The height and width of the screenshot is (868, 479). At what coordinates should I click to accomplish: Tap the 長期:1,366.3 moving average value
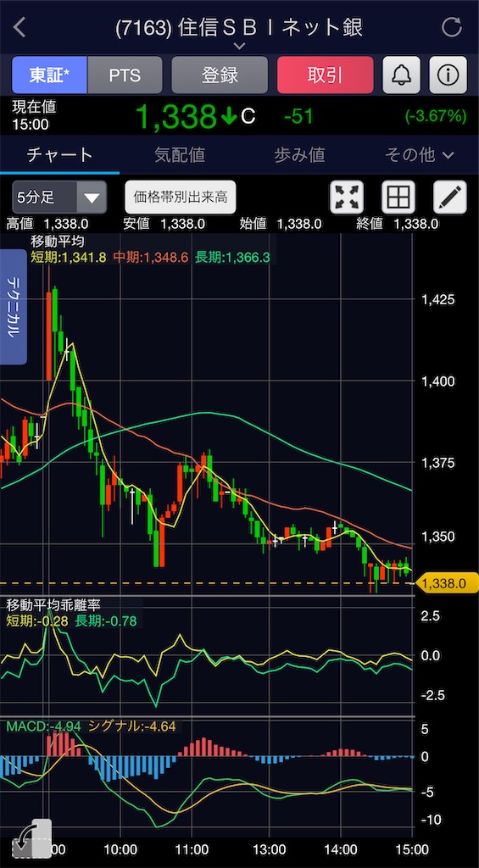coord(233,256)
